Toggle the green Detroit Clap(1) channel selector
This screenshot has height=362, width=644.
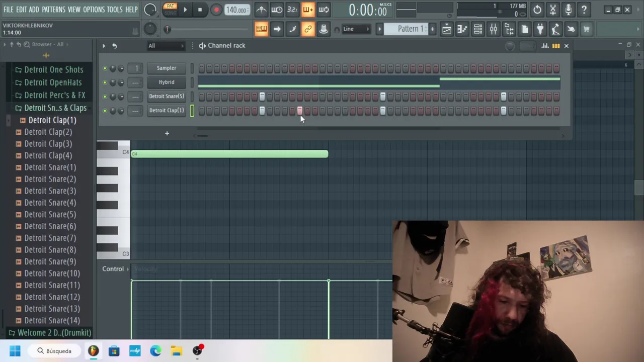pyautogui.click(x=192, y=111)
